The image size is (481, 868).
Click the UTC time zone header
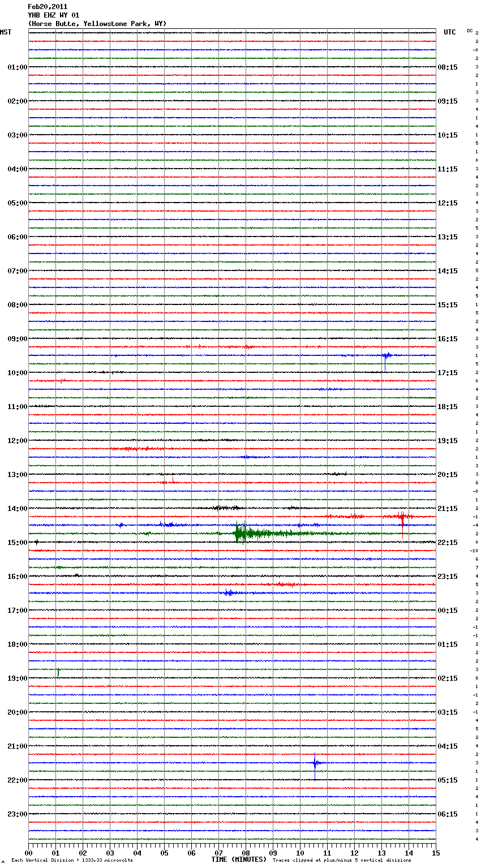pyautogui.click(x=450, y=32)
